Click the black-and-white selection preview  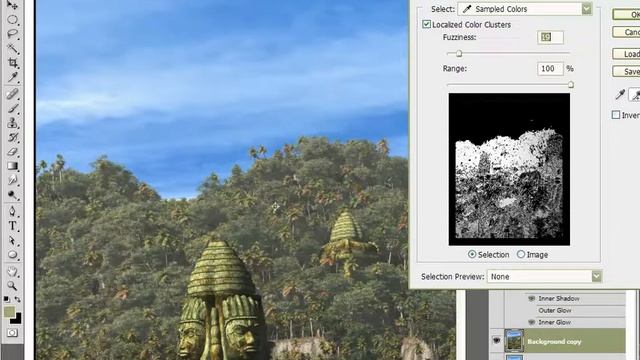pyautogui.click(x=509, y=169)
